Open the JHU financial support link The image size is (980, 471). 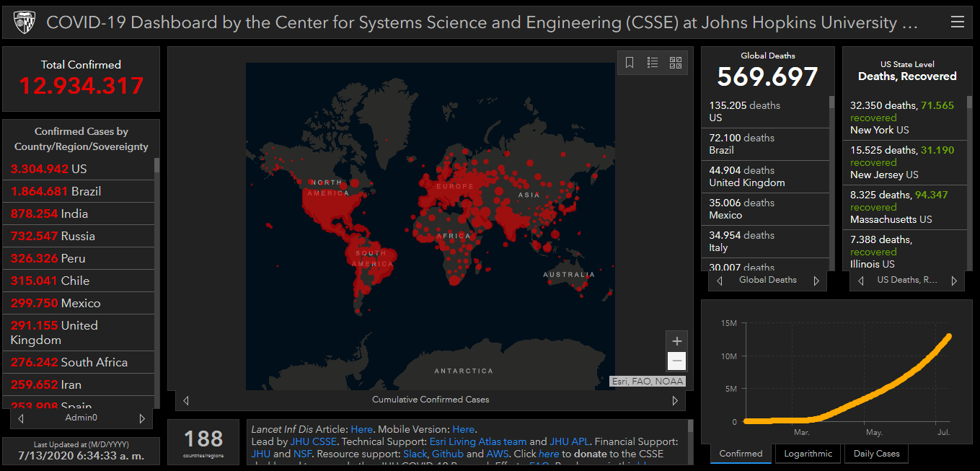click(260, 454)
